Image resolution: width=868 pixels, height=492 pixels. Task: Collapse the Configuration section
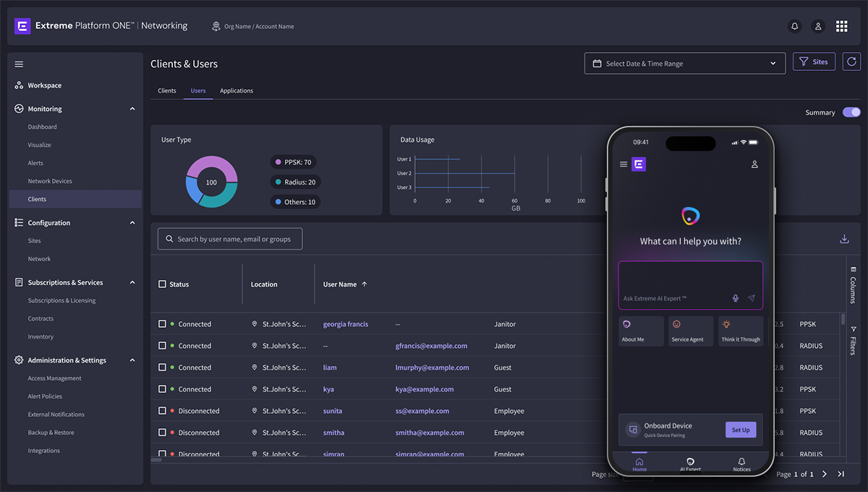click(132, 223)
